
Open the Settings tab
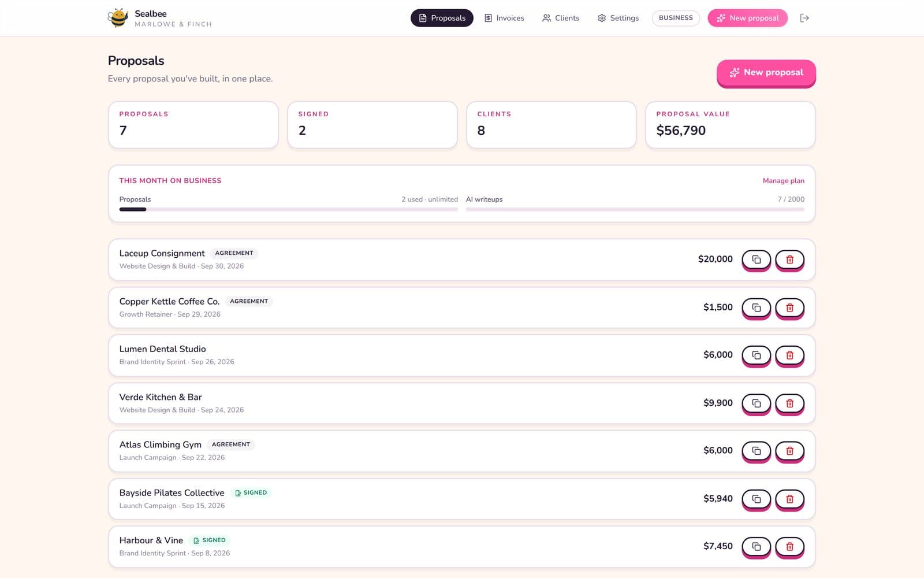pyautogui.click(x=618, y=18)
